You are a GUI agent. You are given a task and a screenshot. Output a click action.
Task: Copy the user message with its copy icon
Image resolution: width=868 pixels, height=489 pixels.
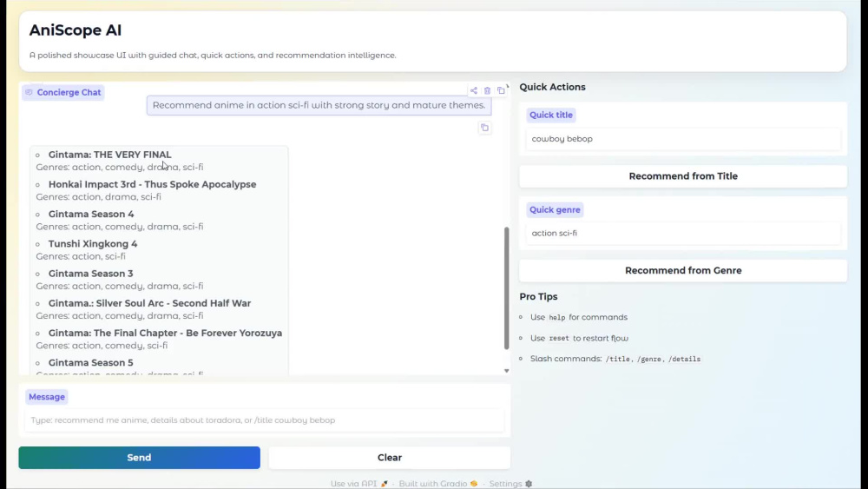pyautogui.click(x=484, y=128)
